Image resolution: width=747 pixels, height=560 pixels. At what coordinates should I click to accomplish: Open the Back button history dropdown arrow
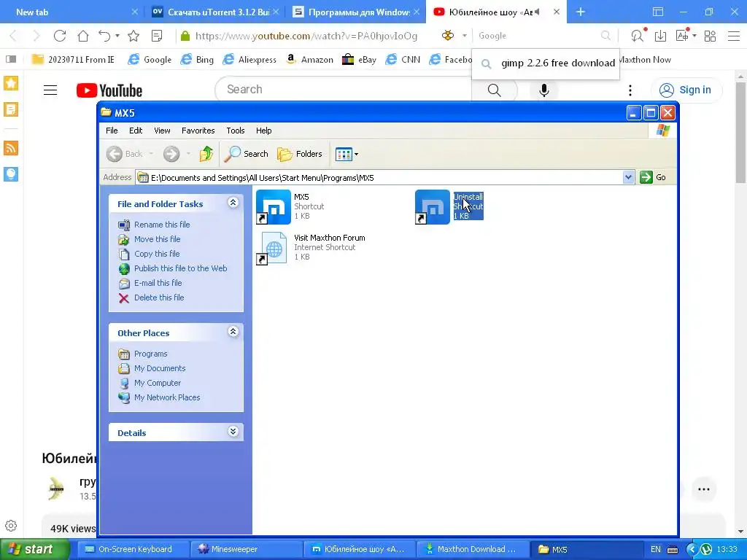pyautogui.click(x=151, y=154)
